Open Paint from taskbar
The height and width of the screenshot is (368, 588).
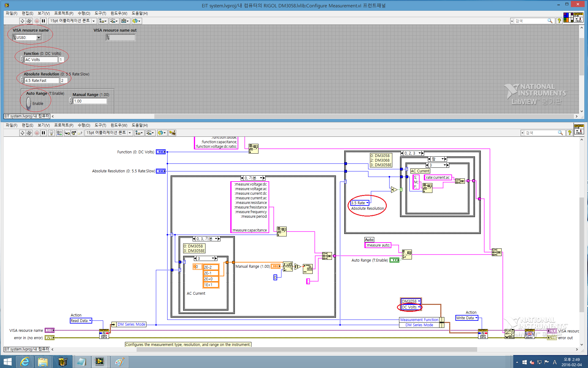pos(119,362)
